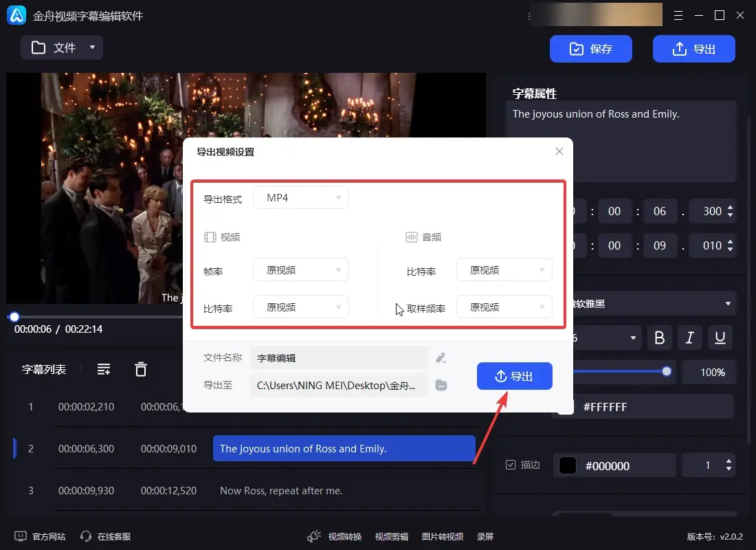Toggle italic text formatting
The width and height of the screenshot is (756, 550).
point(690,338)
